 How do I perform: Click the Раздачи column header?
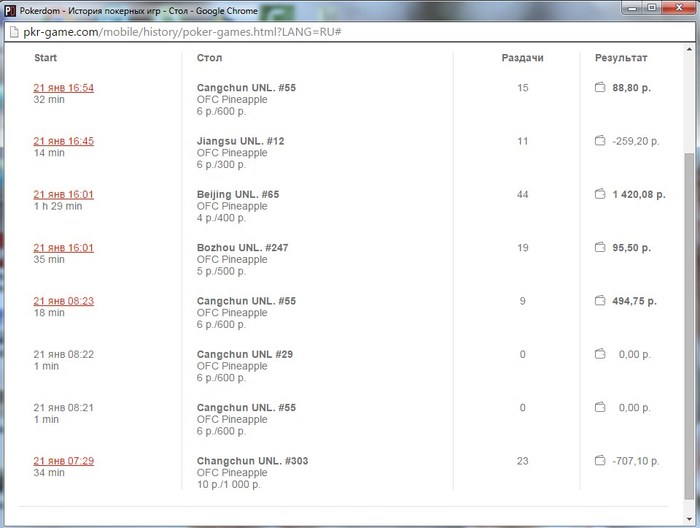(x=522, y=58)
